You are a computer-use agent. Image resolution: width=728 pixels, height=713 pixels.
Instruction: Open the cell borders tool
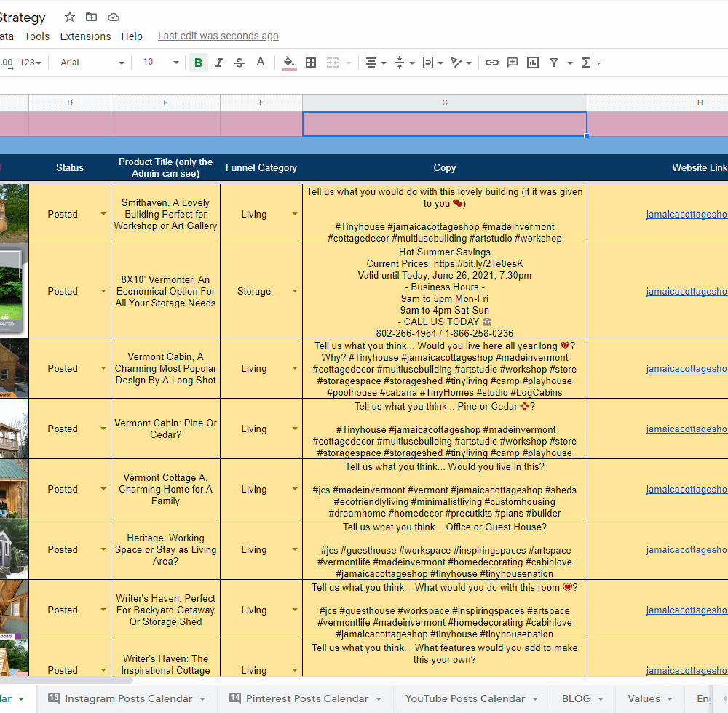pos(311,63)
